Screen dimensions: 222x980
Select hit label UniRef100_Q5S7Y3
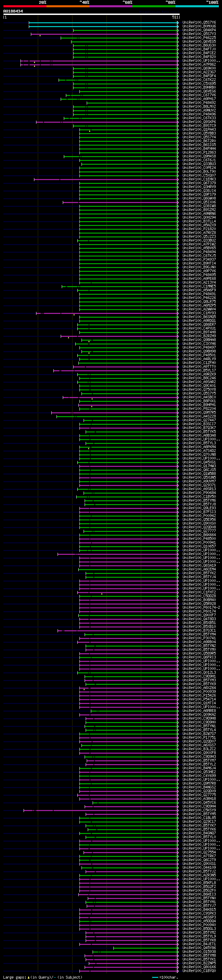tap(199, 34)
